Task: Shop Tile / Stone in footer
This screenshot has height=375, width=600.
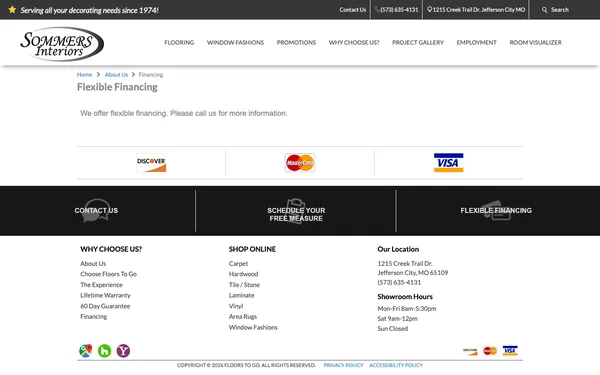Action: pyautogui.click(x=244, y=285)
